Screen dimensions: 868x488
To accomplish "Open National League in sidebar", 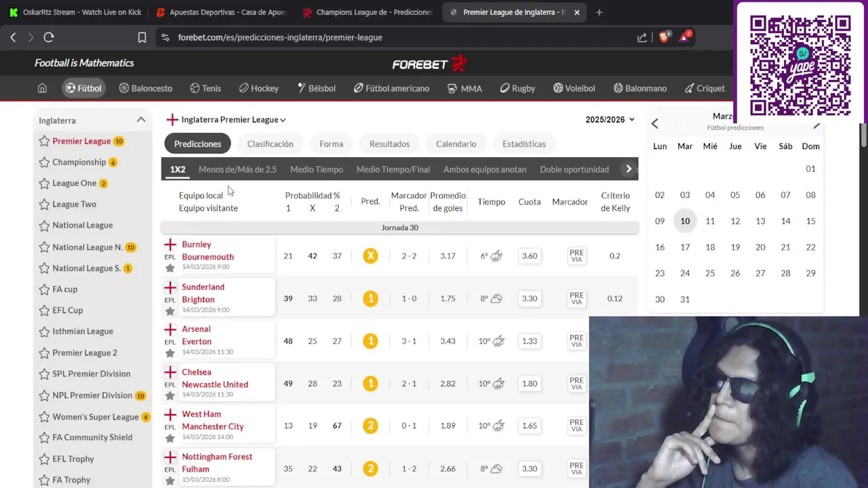I will point(83,225).
